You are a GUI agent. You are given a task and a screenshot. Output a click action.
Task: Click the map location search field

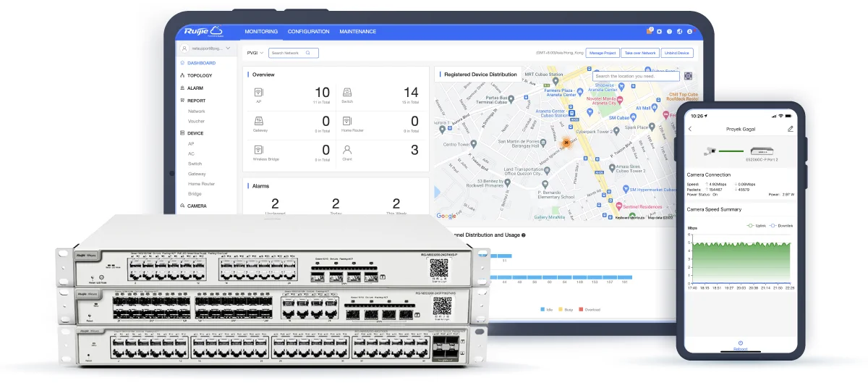point(637,76)
